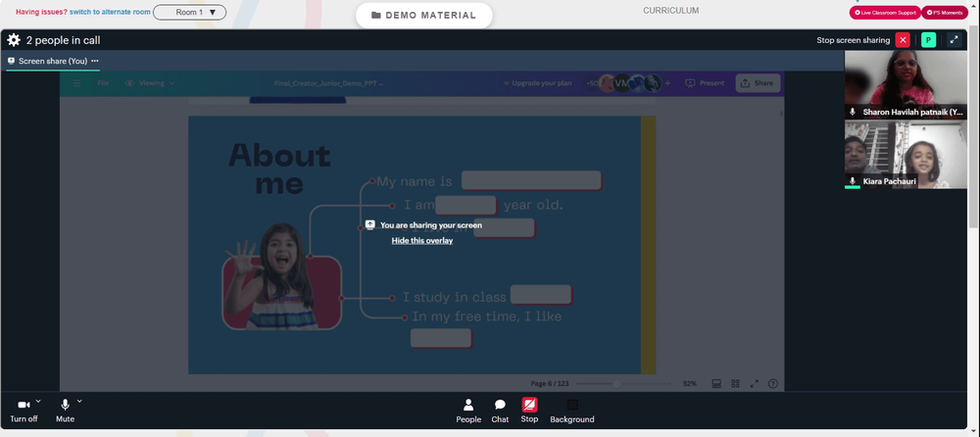The width and height of the screenshot is (980, 437).
Task: Click the +50 collaborators count
Action: coord(591,83)
